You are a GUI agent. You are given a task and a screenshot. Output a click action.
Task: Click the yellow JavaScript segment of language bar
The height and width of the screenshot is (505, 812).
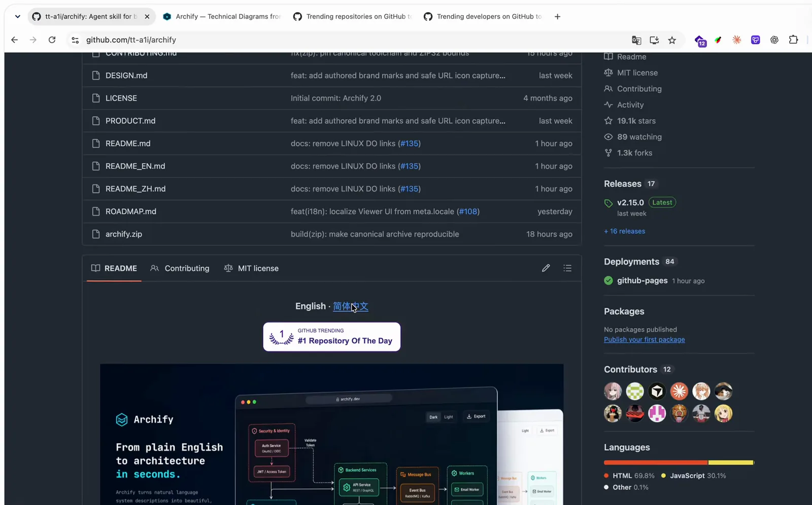click(731, 462)
